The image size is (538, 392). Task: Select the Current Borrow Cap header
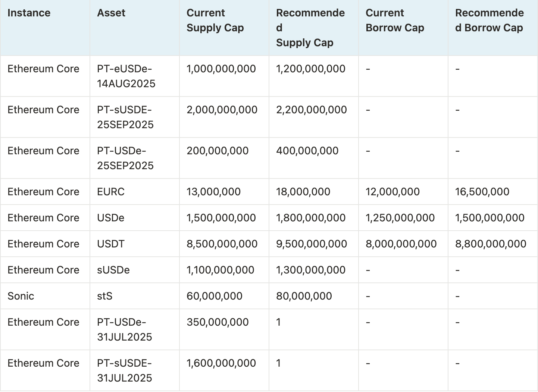click(395, 20)
